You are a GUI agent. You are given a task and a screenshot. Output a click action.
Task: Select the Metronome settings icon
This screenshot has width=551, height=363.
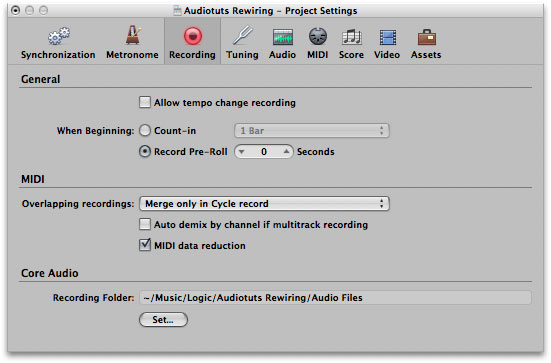[133, 35]
